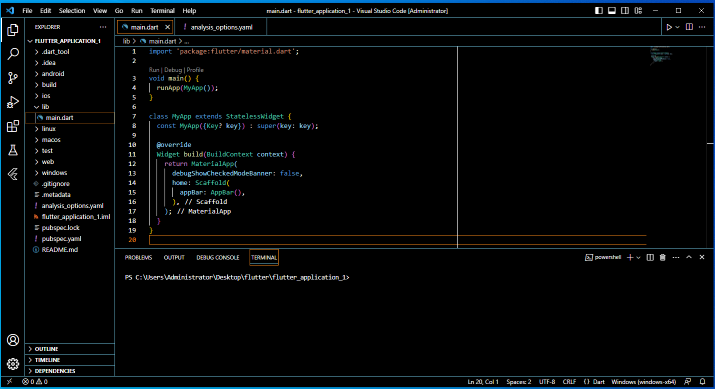Open the Testing flask view
This screenshot has height=389, width=715.
13,150
